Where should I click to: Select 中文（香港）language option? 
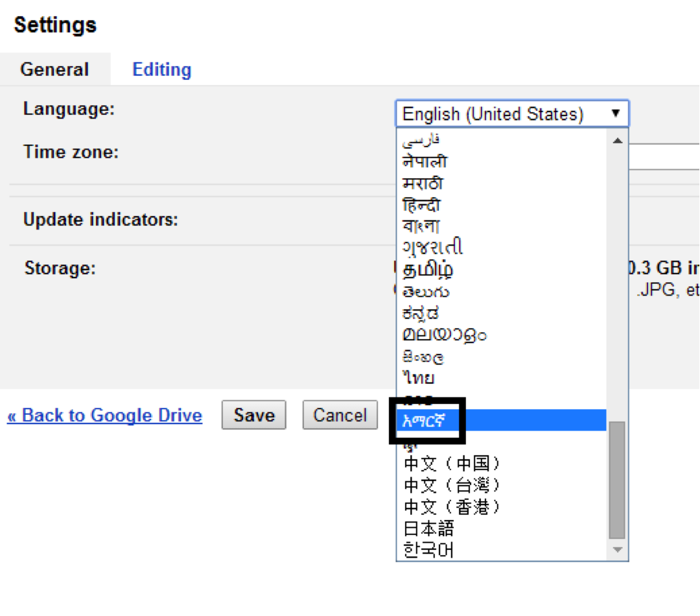(x=452, y=506)
